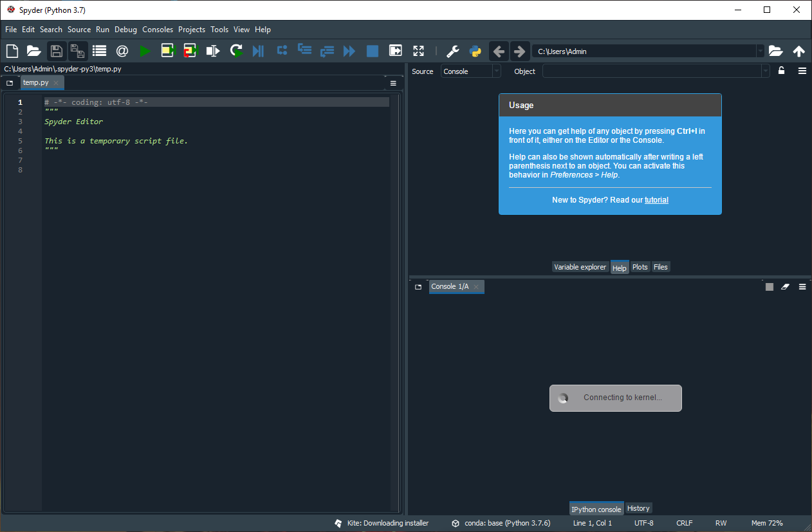Open the File menu
Image resolution: width=812 pixels, height=532 pixels.
(11, 29)
